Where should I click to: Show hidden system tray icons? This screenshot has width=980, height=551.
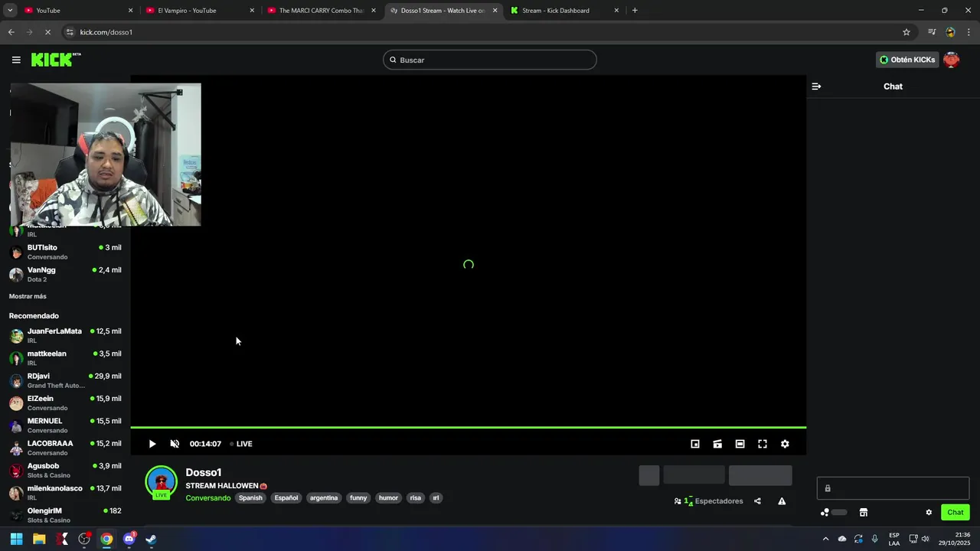click(x=825, y=539)
